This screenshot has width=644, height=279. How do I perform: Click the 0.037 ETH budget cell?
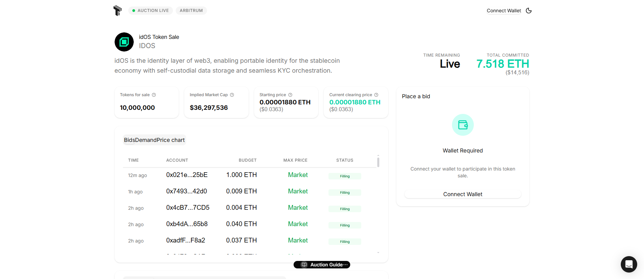241,240
